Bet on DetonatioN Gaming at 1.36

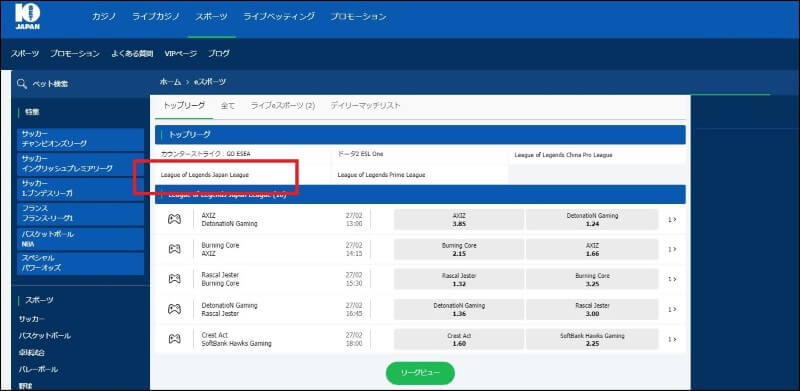(459, 309)
